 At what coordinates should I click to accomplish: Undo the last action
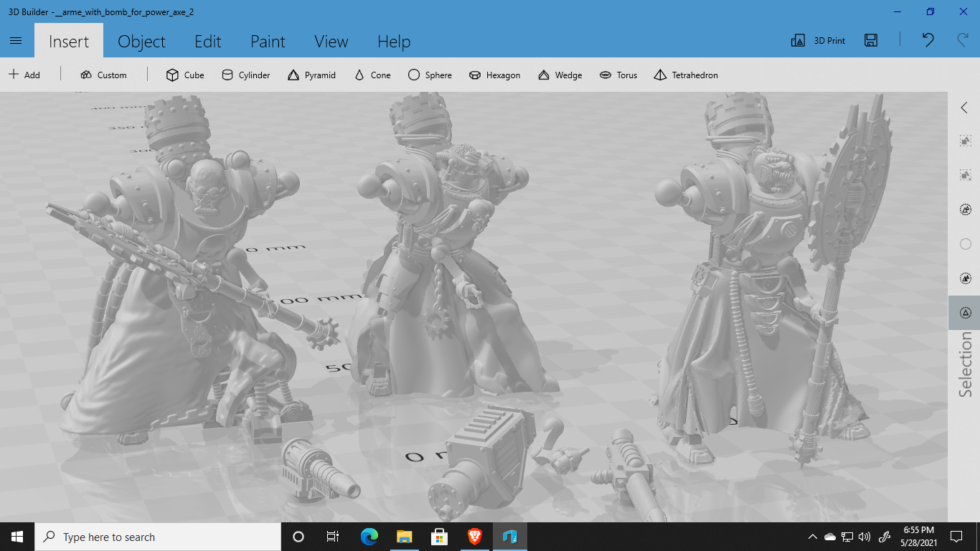(x=928, y=40)
